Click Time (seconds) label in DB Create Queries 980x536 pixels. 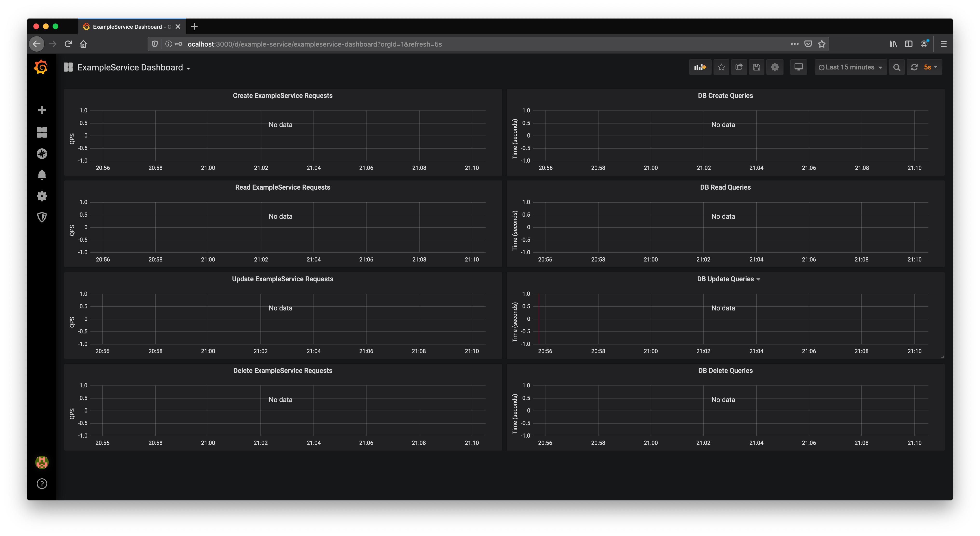click(x=515, y=139)
